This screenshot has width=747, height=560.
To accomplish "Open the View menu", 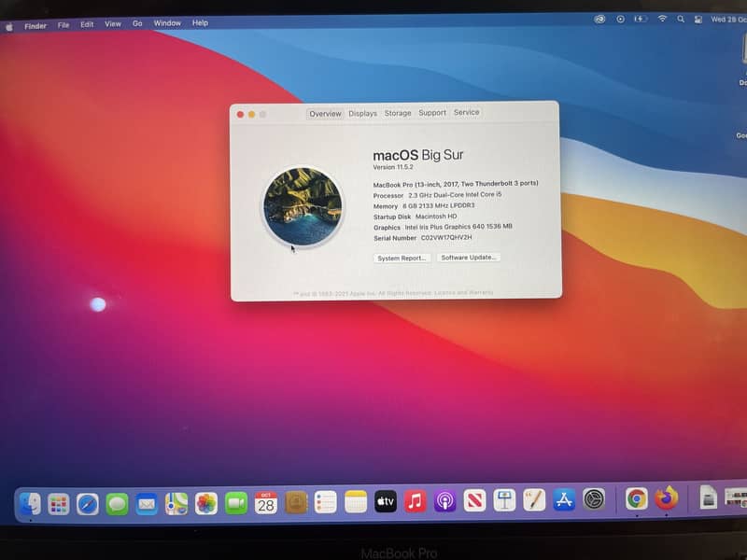I will (113, 24).
